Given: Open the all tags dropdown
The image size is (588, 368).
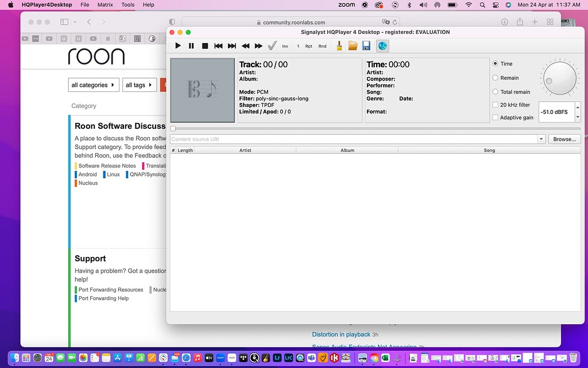Looking at the screenshot, I should tap(139, 85).
